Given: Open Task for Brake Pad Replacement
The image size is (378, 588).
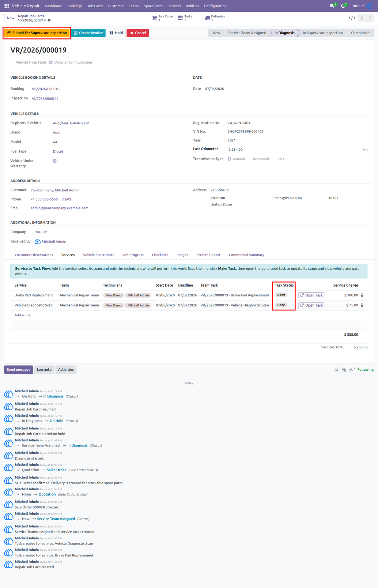Looking at the screenshot, I should coord(311,295).
